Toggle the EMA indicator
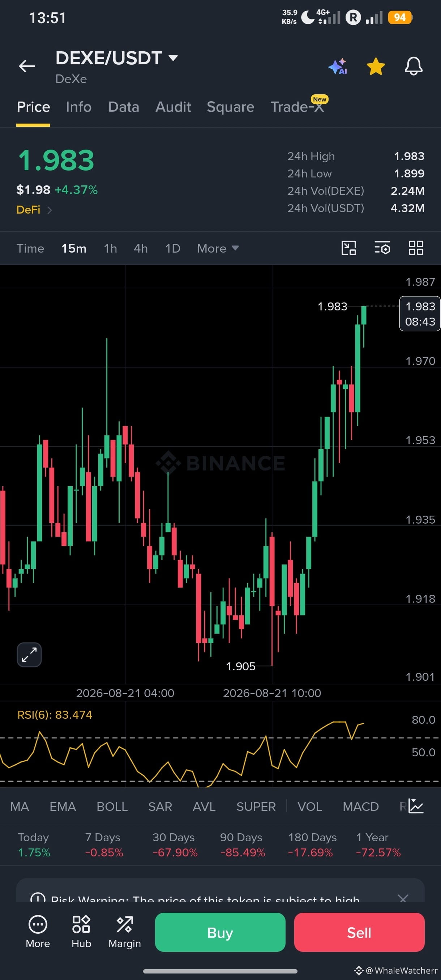This screenshot has width=441, height=980. 63,807
